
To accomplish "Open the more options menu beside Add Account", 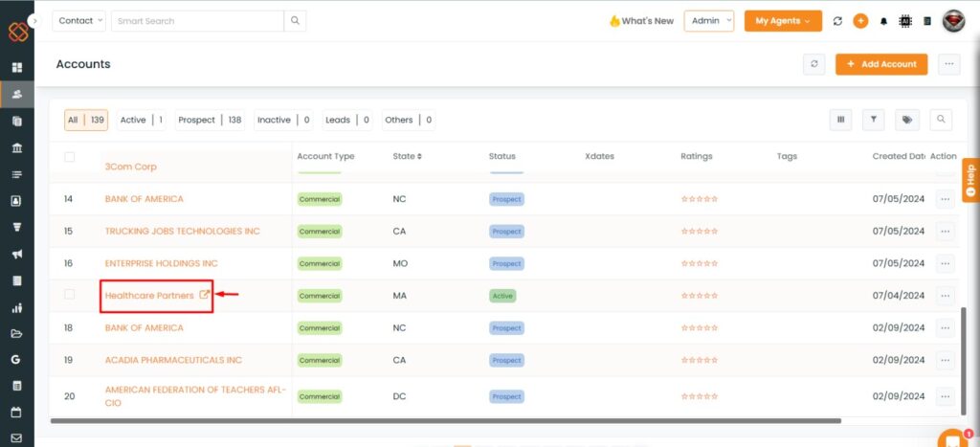I will [x=948, y=64].
